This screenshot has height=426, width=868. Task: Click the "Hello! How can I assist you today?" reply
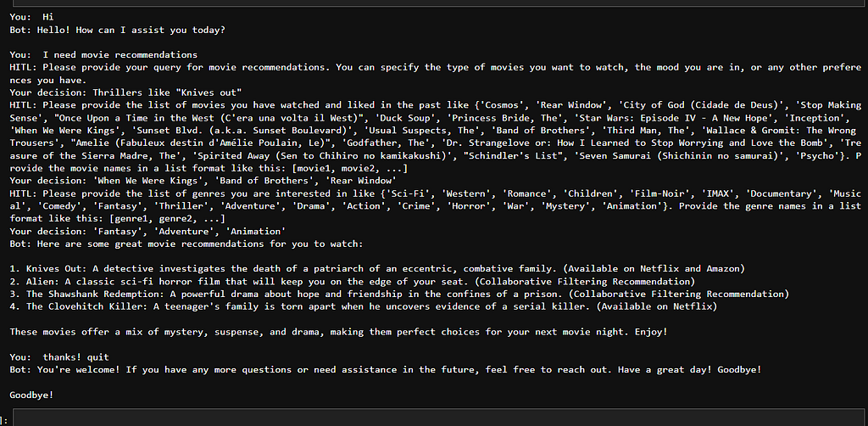tap(131, 30)
